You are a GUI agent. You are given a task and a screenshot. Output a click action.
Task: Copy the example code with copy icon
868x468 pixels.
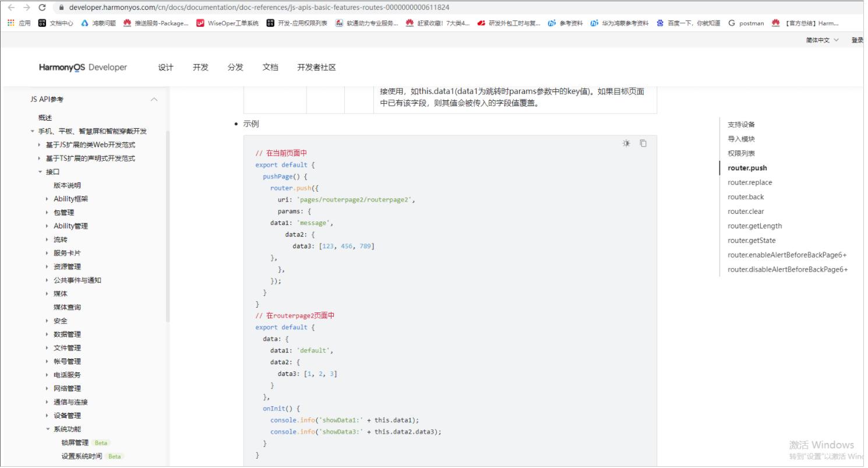(x=643, y=143)
